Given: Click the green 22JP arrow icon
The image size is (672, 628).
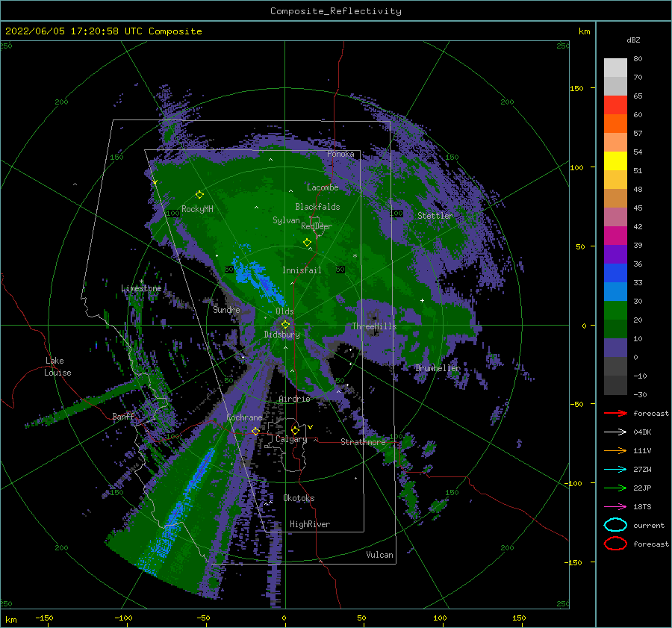Looking at the screenshot, I should click(615, 488).
